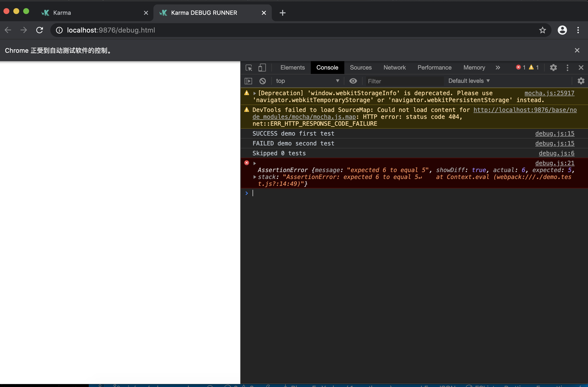Expand the AssertionError object stack details
This screenshot has height=387, width=588.
pos(255,177)
